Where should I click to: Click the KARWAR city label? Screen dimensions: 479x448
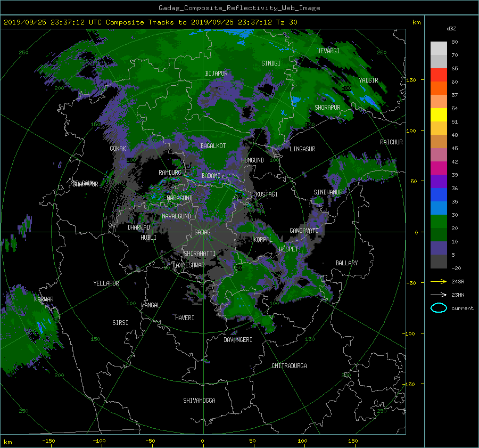(x=44, y=299)
